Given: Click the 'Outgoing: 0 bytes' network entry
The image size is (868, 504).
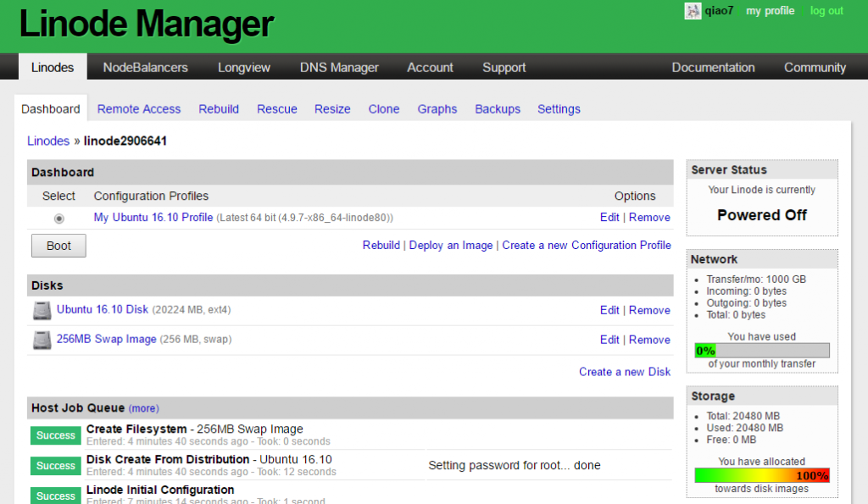Looking at the screenshot, I should click(746, 303).
